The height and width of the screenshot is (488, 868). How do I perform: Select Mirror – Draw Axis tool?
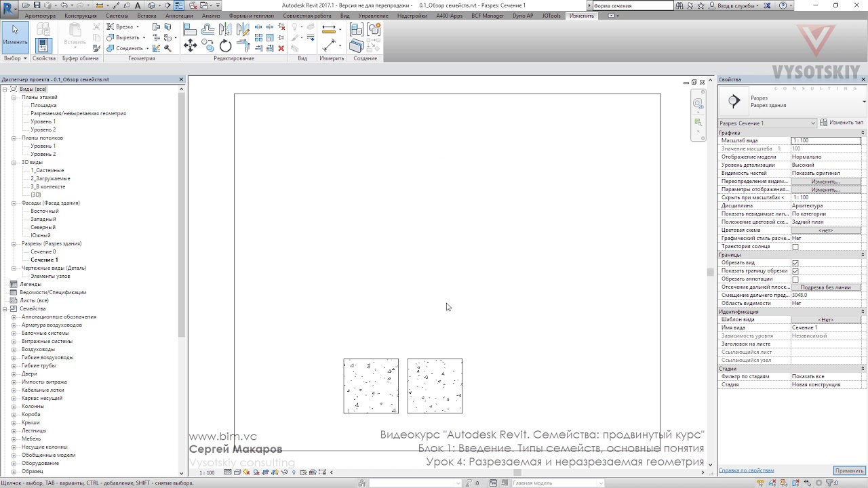(x=243, y=29)
